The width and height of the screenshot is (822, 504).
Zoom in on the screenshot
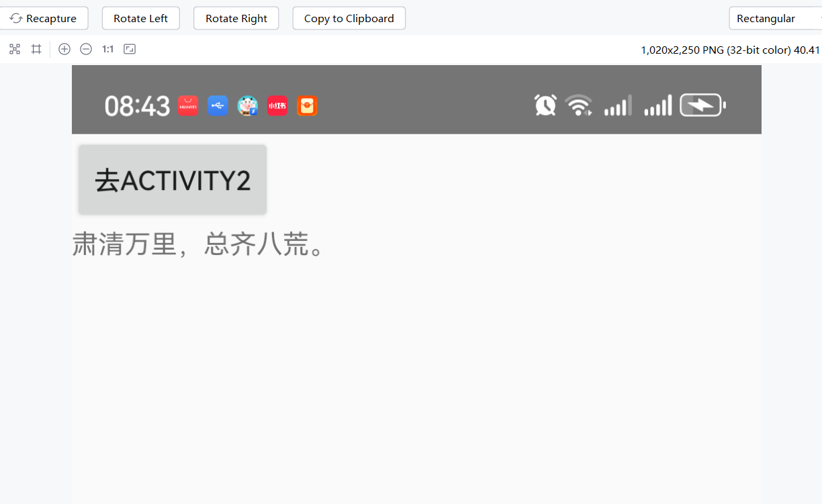[x=64, y=49]
